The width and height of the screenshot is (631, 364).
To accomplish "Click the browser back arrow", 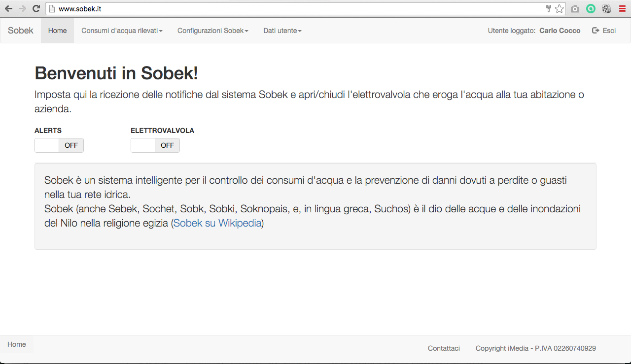I will [8, 8].
